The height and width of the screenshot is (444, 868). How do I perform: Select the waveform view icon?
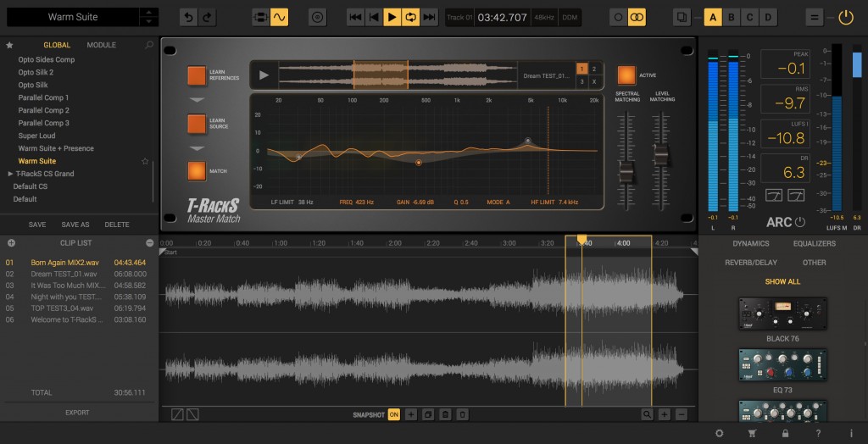tap(280, 17)
